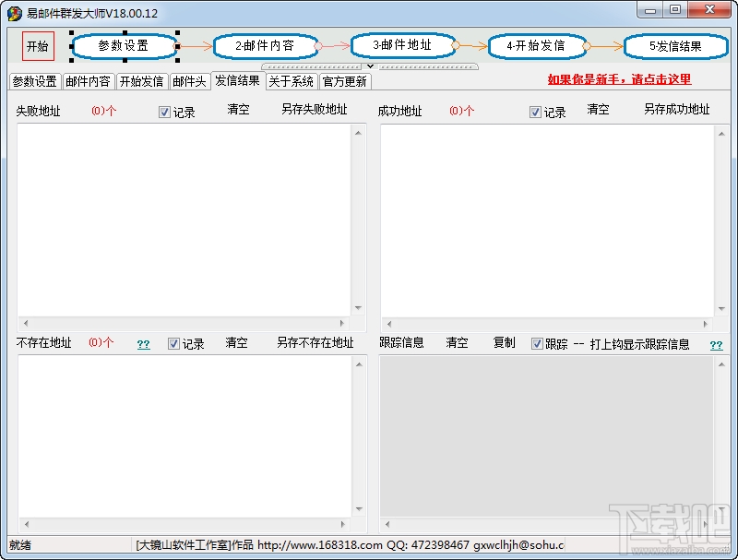Go to the 4-开始发信 flowchart step
Viewport: 738px width, 560px height.
coord(537,46)
